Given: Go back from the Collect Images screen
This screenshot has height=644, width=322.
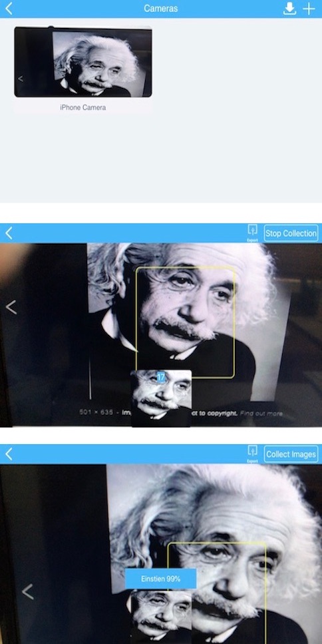Looking at the screenshot, I should coord(9,454).
